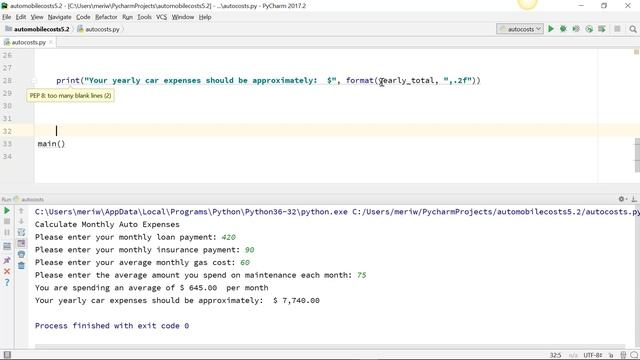Toggle soft-wrap icon in Run console

[x=21, y=232]
